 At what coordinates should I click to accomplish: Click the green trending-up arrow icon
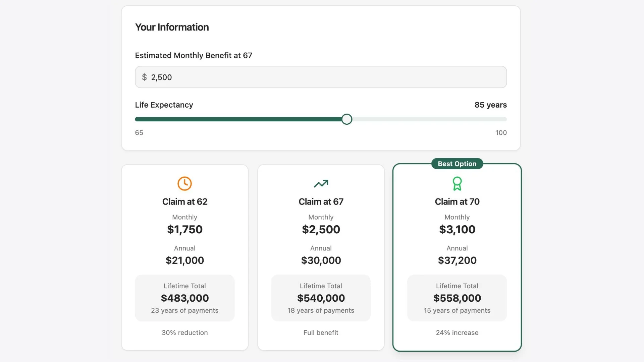click(x=321, y=183)
